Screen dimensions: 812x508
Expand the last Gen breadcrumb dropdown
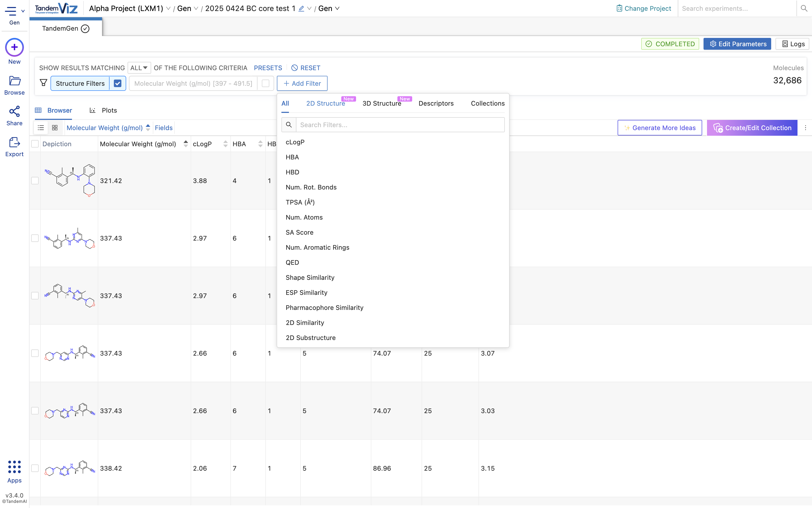337,8
